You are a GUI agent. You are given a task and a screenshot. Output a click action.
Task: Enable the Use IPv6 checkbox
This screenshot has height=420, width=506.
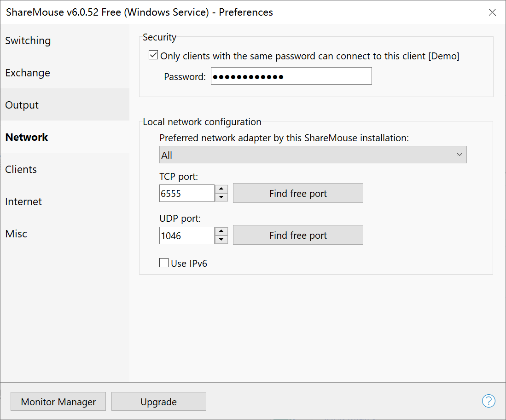click(x=164, y=263)
